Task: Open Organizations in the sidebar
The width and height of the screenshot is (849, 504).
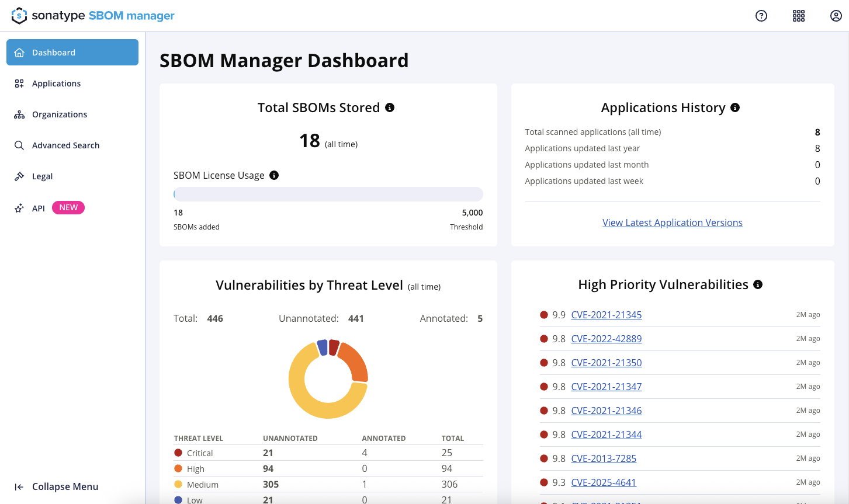Action: click(72, 114)
